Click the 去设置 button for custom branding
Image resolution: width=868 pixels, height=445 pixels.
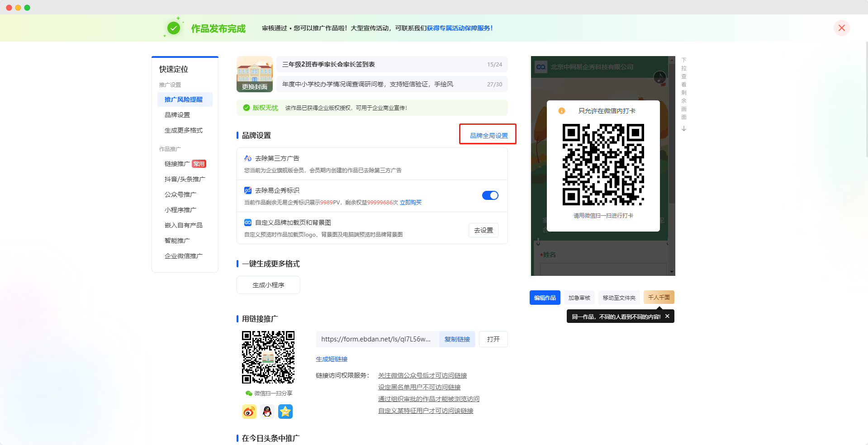click(483, 230)
